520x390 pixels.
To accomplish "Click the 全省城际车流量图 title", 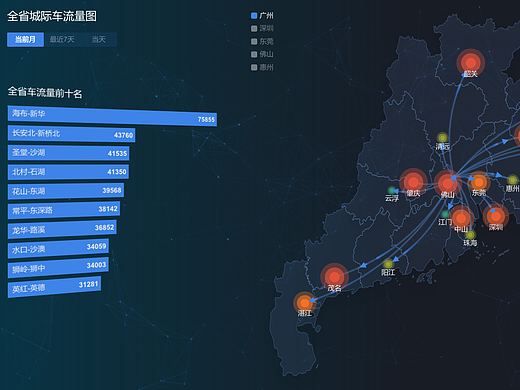I will tap(52, 16).
